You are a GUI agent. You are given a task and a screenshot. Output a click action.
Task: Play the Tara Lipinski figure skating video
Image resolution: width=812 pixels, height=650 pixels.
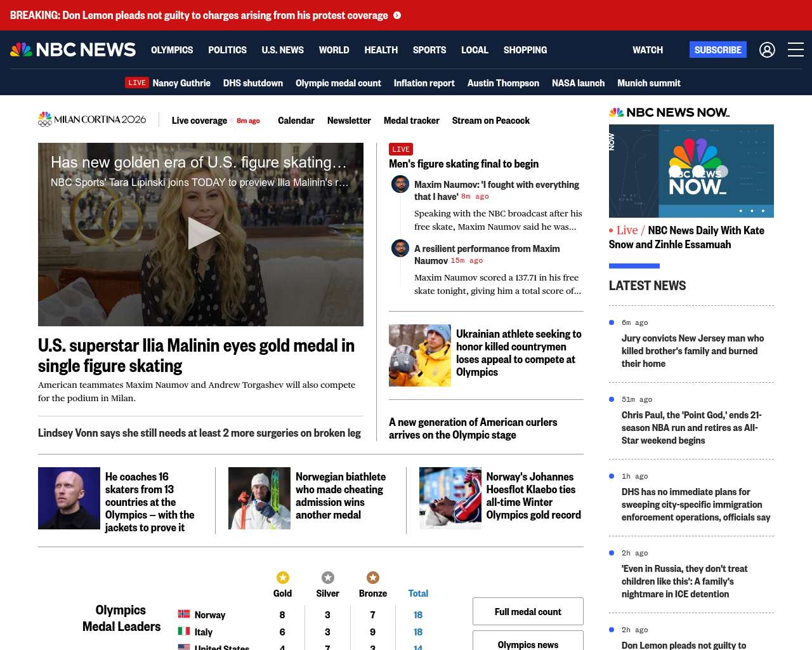point(201,234)
